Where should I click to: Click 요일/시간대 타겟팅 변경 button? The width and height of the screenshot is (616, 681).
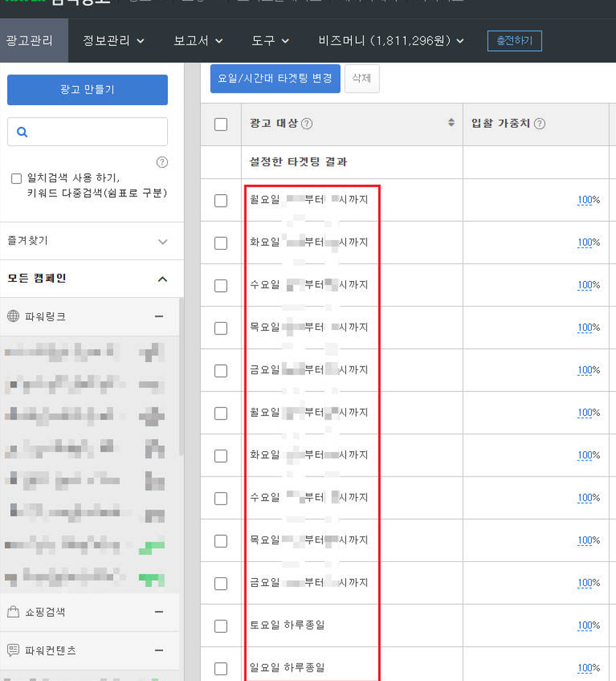click(275, 78)
